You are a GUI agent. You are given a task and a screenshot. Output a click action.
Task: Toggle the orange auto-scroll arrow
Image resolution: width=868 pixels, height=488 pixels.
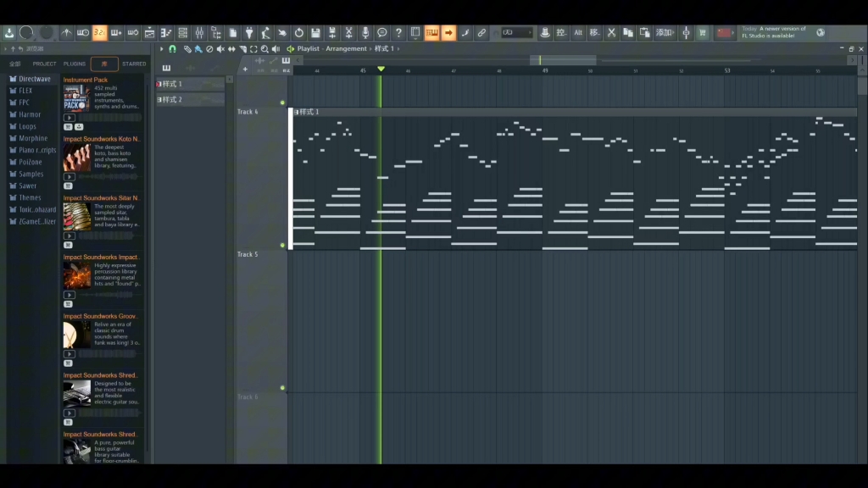tap(448, 33)
